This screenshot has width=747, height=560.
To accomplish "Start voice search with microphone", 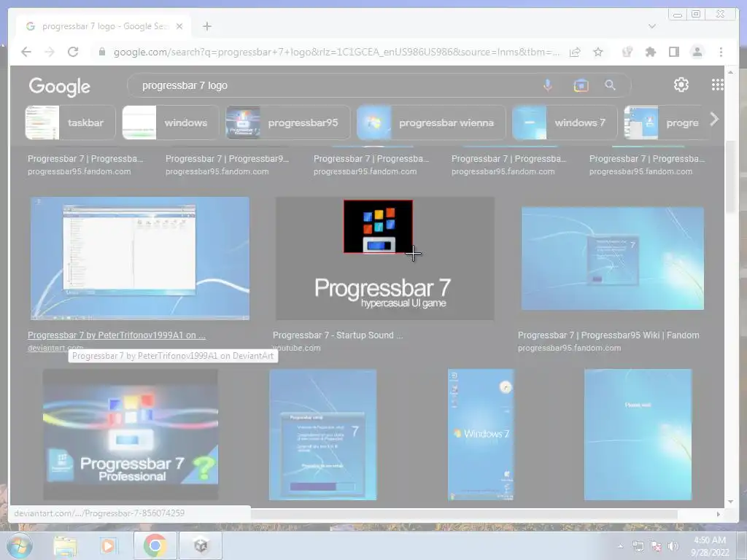I will [x=547, y=85].
